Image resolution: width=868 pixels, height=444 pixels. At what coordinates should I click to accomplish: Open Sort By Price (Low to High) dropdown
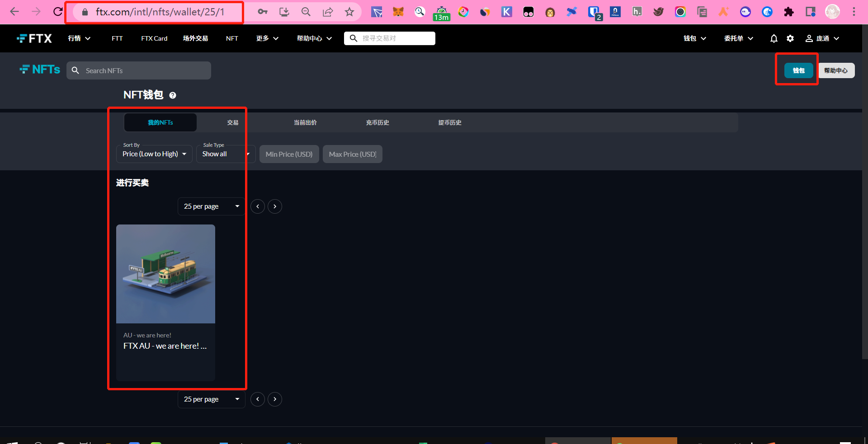coord(154,154)
